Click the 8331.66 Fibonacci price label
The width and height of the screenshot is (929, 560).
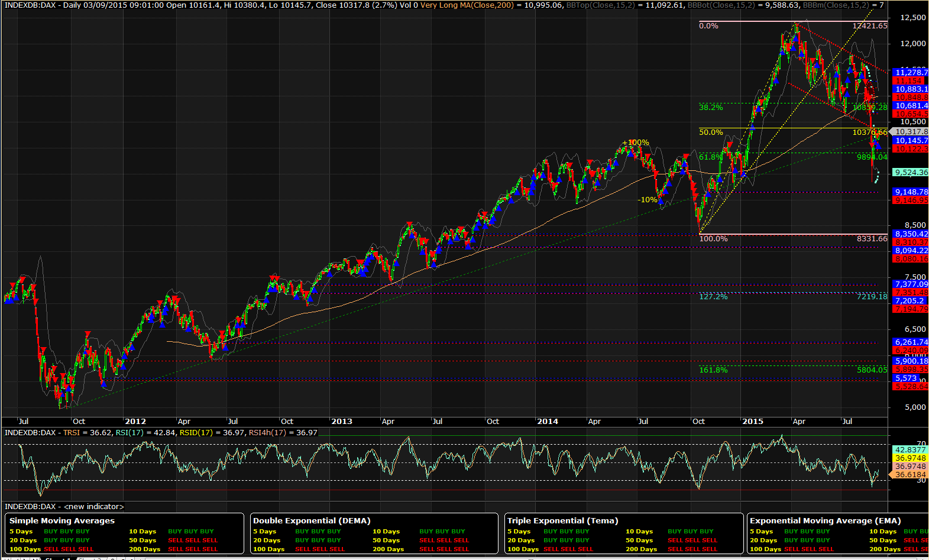[872, 239]
